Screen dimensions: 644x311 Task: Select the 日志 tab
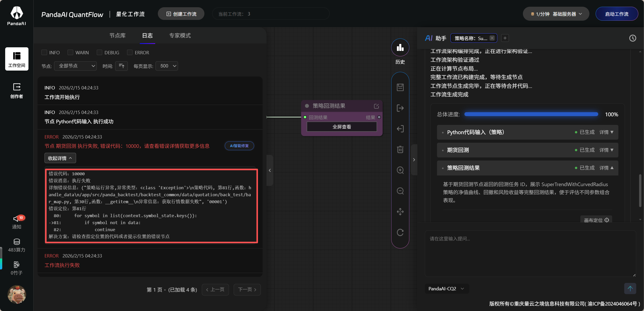147,35
